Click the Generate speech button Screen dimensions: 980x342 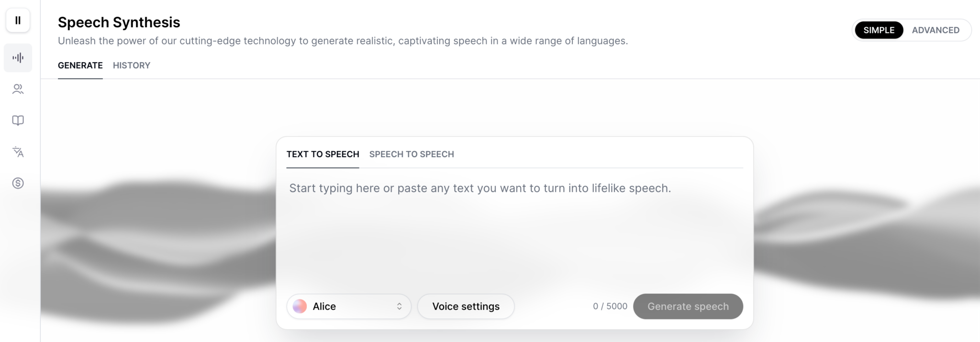pos(688,306)
